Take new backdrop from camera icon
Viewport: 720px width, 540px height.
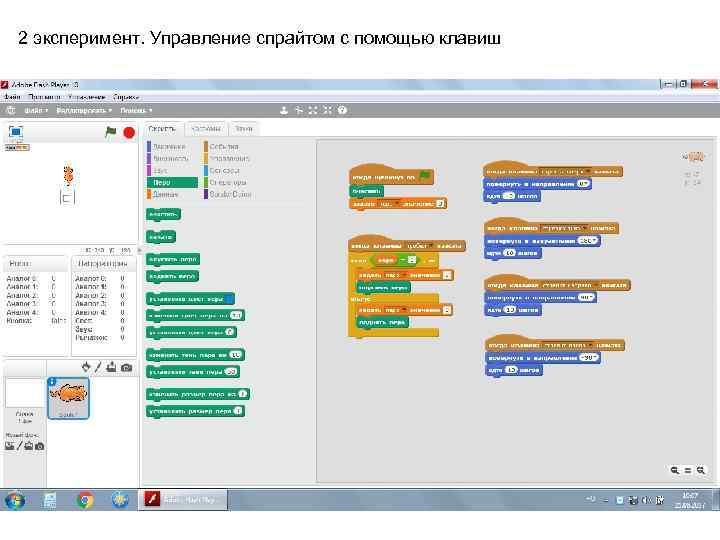pyautogui.click(x=40, y=446)
